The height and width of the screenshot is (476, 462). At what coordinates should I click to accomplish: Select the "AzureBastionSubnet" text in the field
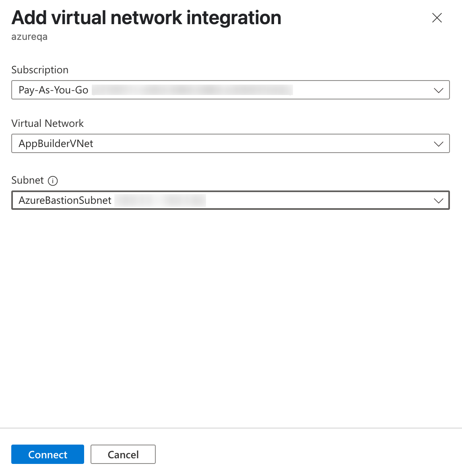pos(65,201)
